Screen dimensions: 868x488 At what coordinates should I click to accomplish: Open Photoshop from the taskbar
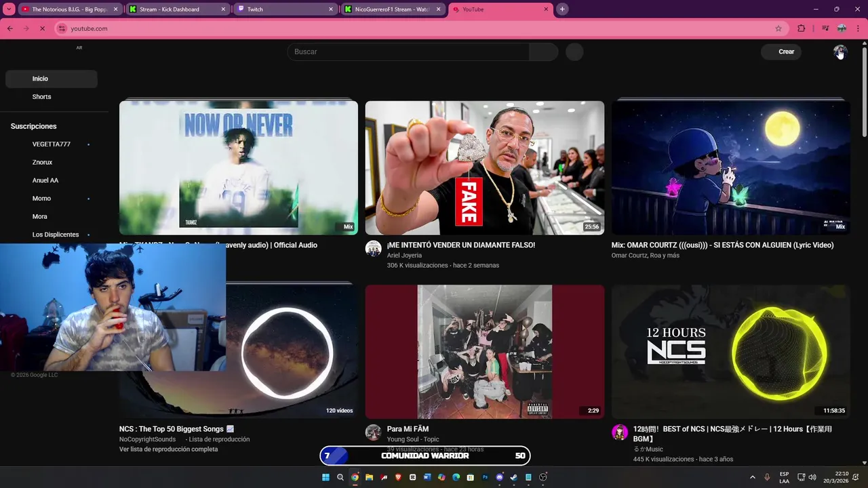[x=486, y=477]
